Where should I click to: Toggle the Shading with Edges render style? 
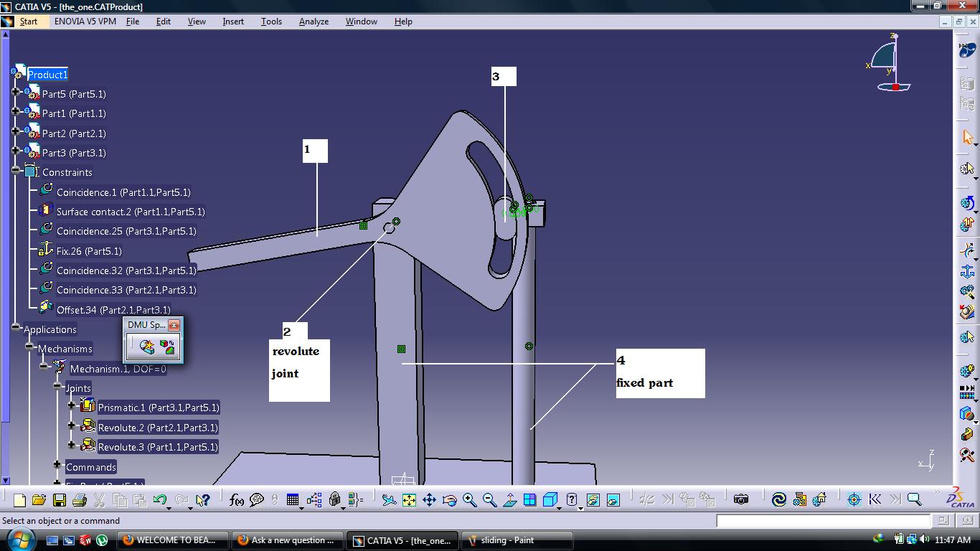[593, 499]
